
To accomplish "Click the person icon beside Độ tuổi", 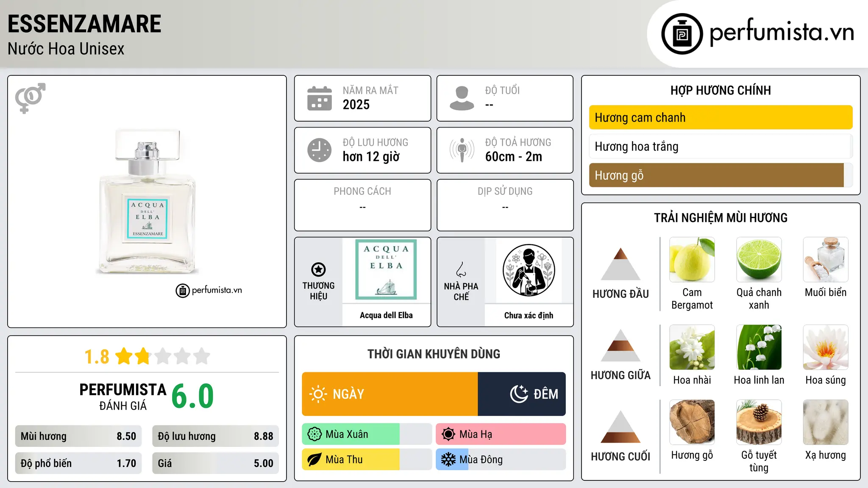I will pyautogui.click(x=462, y=98).
